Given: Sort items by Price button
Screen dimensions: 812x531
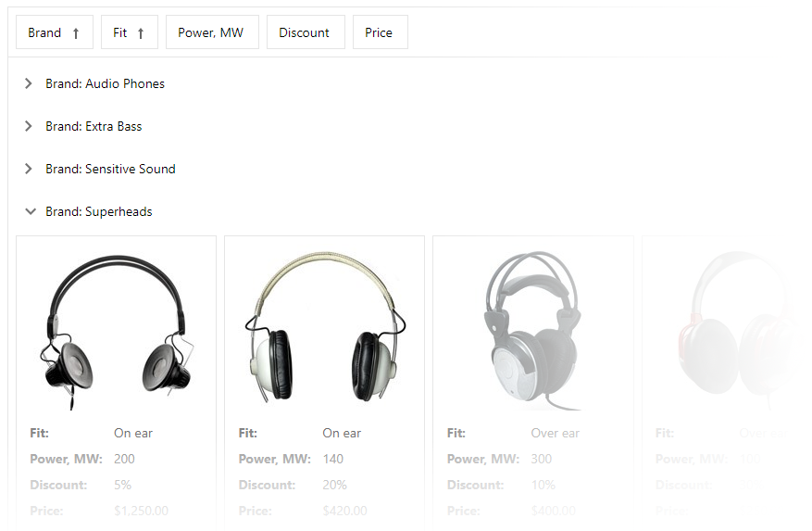Looking at the screenshot, I should [381, 32].
